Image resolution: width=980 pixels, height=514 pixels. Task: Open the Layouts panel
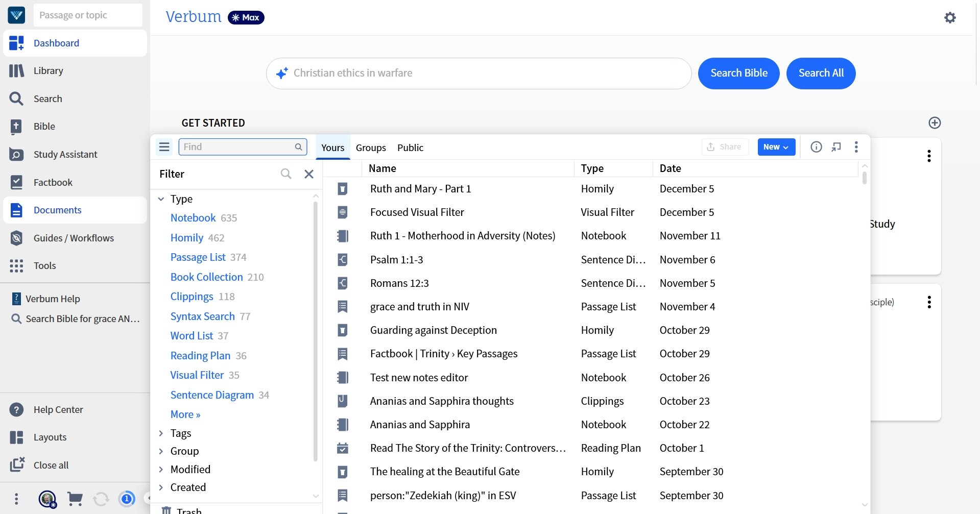click(75, 437)
